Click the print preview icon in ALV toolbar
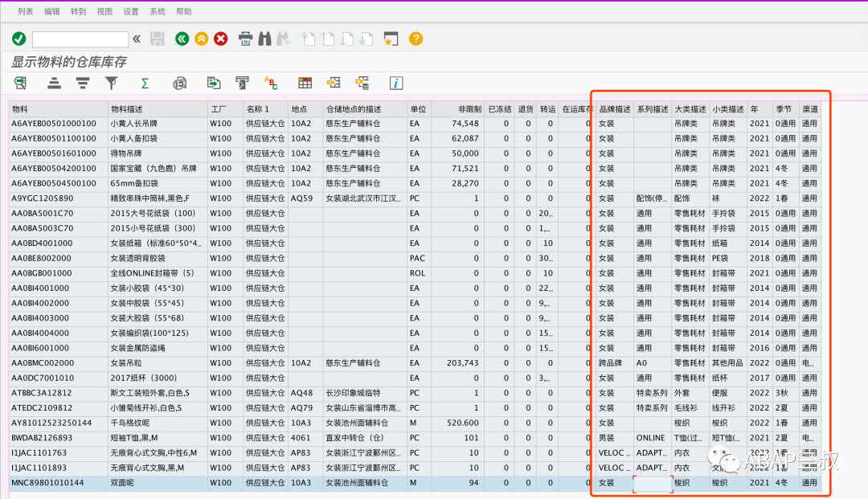Viewport: 868px width, 499px height. [179, 84]
